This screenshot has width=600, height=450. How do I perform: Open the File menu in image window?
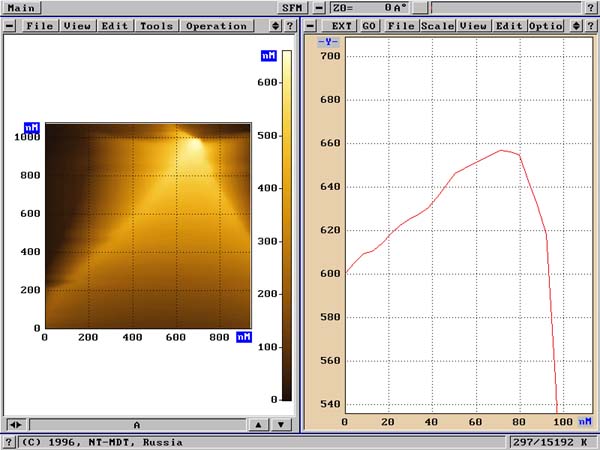click(40, 25)
